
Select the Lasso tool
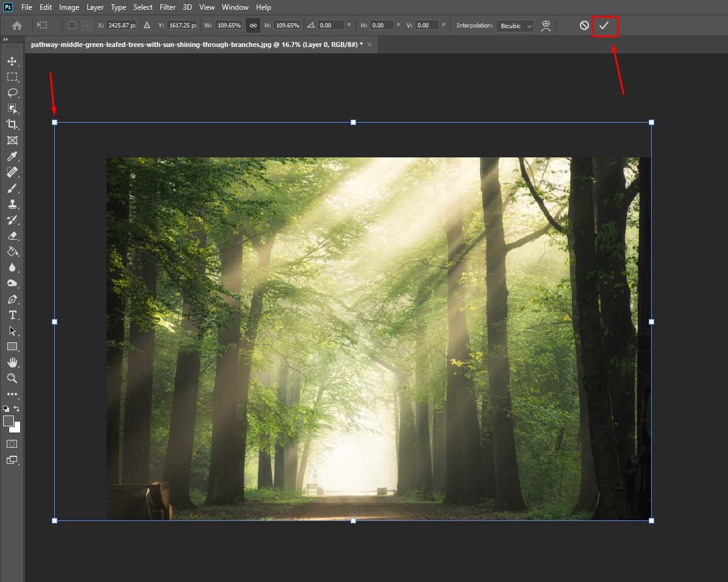12,93
